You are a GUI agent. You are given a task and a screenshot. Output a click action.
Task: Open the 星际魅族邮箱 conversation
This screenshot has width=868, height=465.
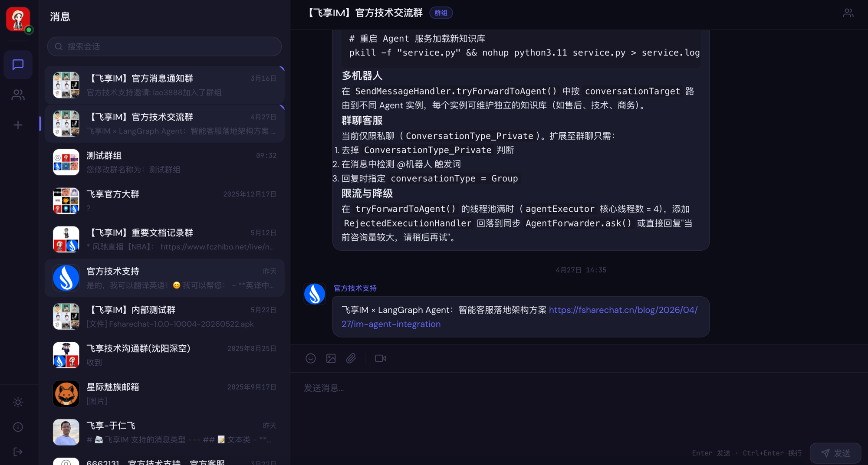164,394
